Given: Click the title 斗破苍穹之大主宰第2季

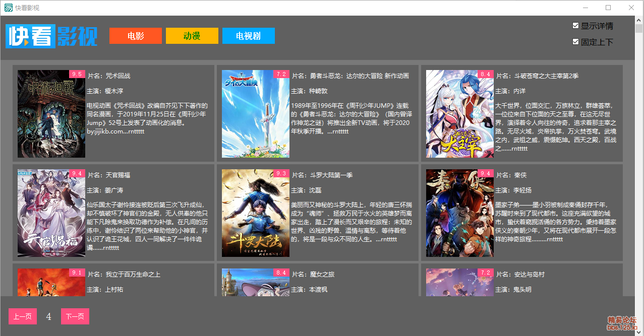Looking at the screenshot, I should tap(538, 76).
